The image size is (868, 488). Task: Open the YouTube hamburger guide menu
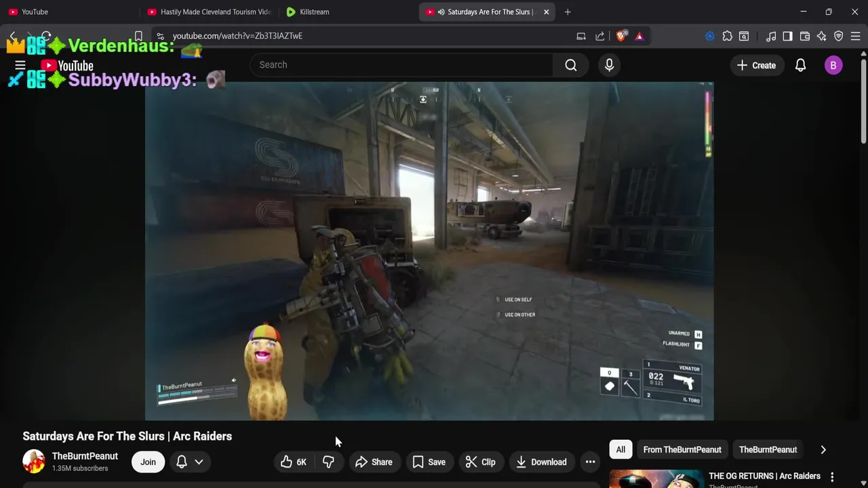(20, 66)
